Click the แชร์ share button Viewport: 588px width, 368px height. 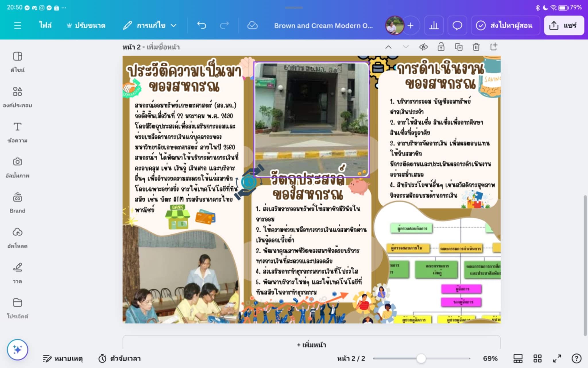(564, 26)
